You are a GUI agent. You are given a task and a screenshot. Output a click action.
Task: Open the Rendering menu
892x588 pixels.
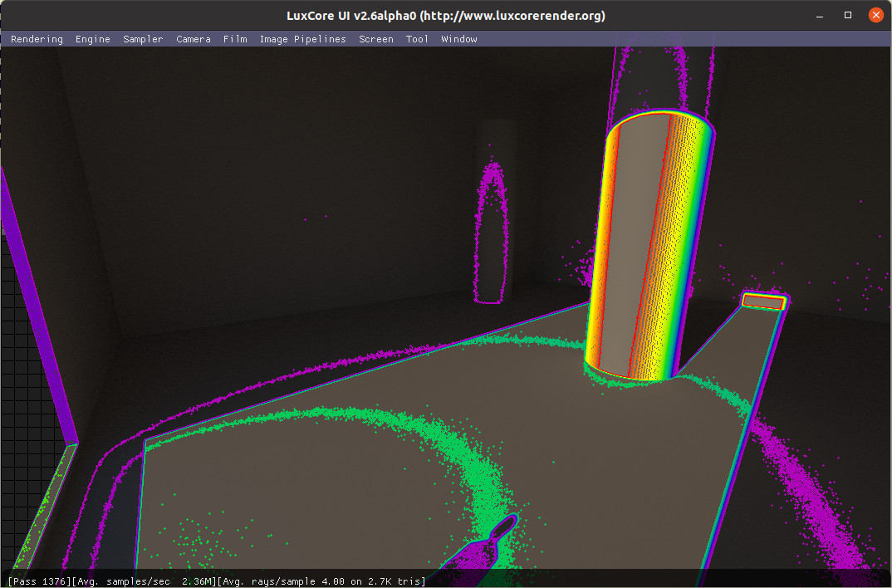coord(37,39)
